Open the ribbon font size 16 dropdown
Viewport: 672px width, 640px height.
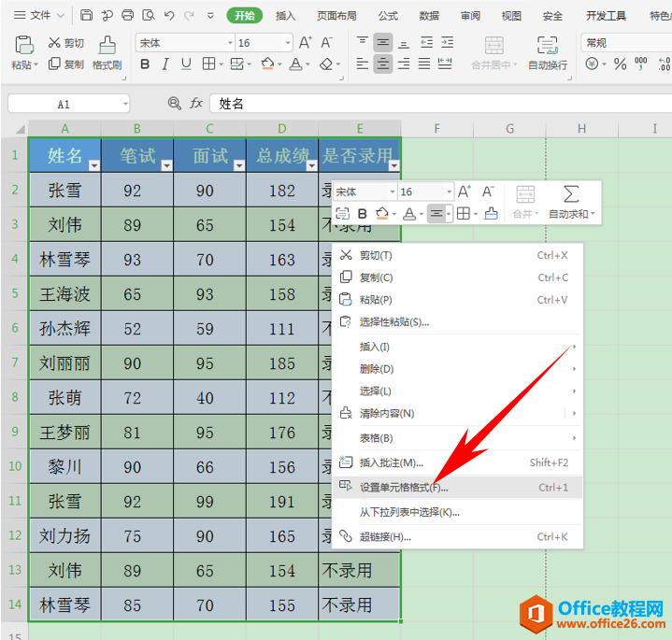coord(288,43)
